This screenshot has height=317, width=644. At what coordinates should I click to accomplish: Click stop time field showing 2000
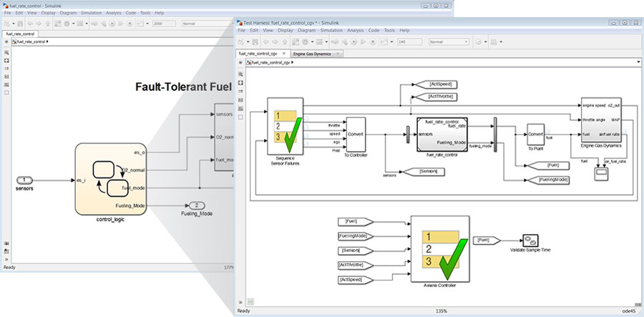point(164,24)
